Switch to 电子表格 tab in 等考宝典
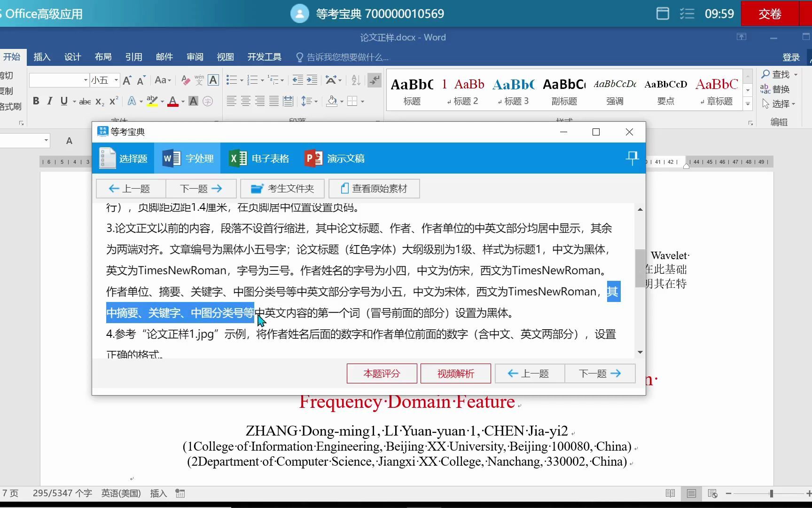Viewport: 812px width, 508px height. pos(259,159)
